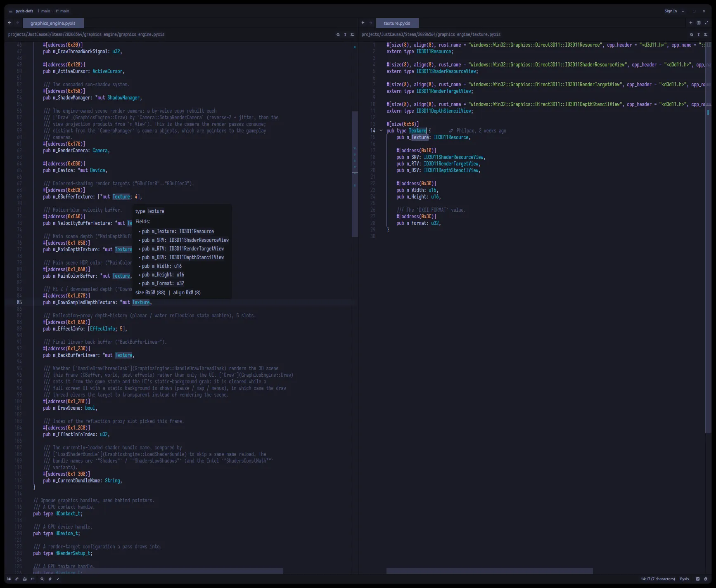Click the right editor horizontal scrollbar
Screen dimensions: 716x588
coord(490,571)
